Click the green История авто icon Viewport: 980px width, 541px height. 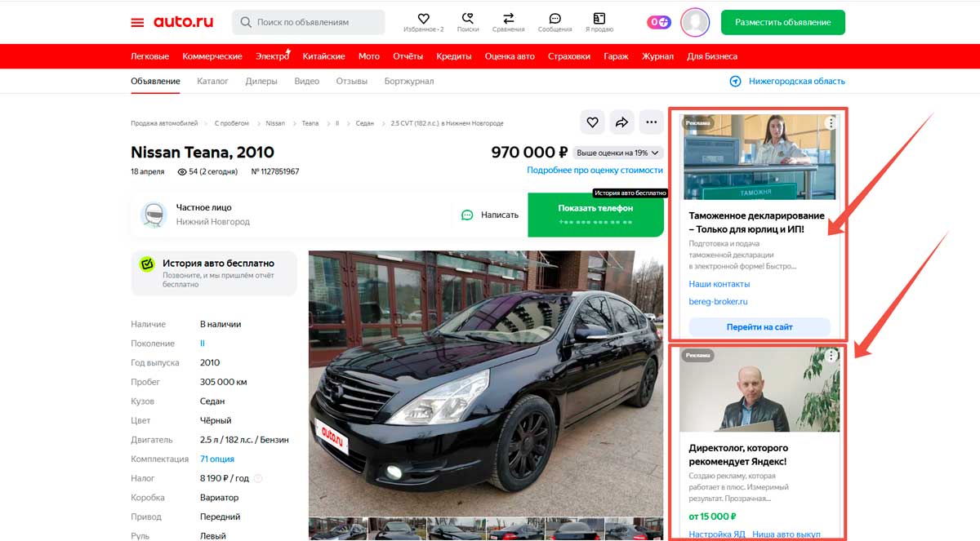point(147,264)
